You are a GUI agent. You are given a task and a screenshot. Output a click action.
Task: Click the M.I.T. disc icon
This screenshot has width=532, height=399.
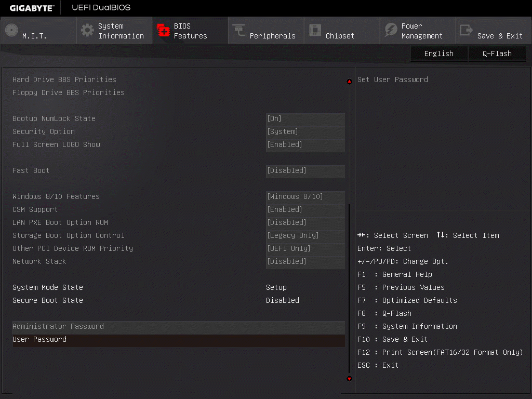11,30
